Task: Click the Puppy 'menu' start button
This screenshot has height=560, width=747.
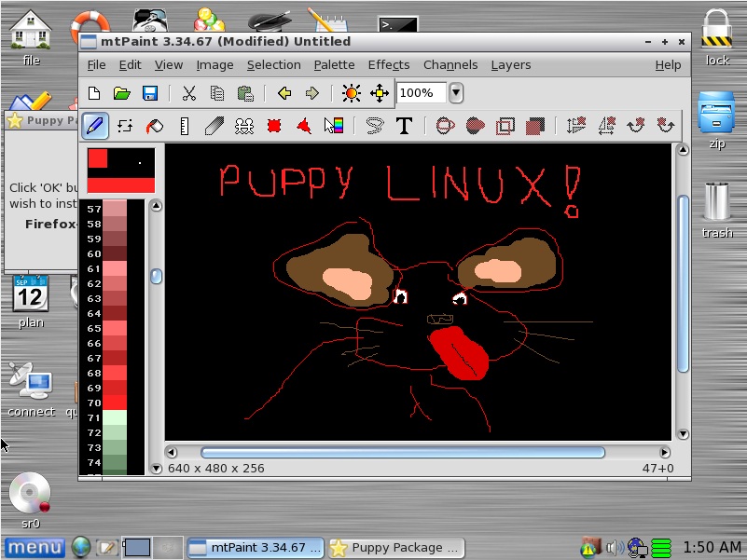Action: (35, 548)
